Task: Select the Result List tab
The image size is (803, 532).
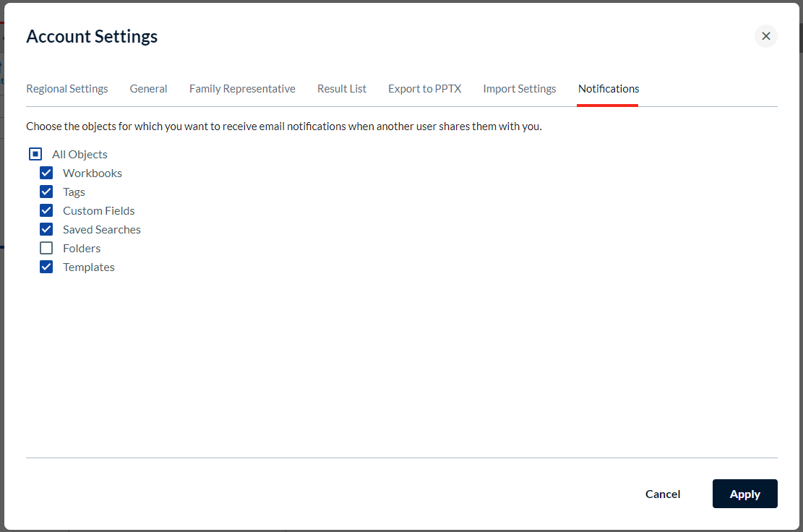Action: (x=342, y=89)
